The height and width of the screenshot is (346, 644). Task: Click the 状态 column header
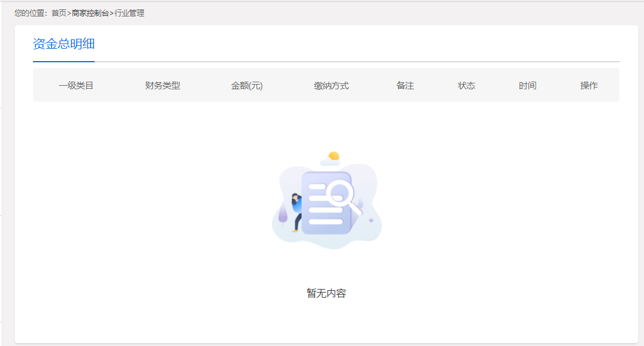click(466, 85)
